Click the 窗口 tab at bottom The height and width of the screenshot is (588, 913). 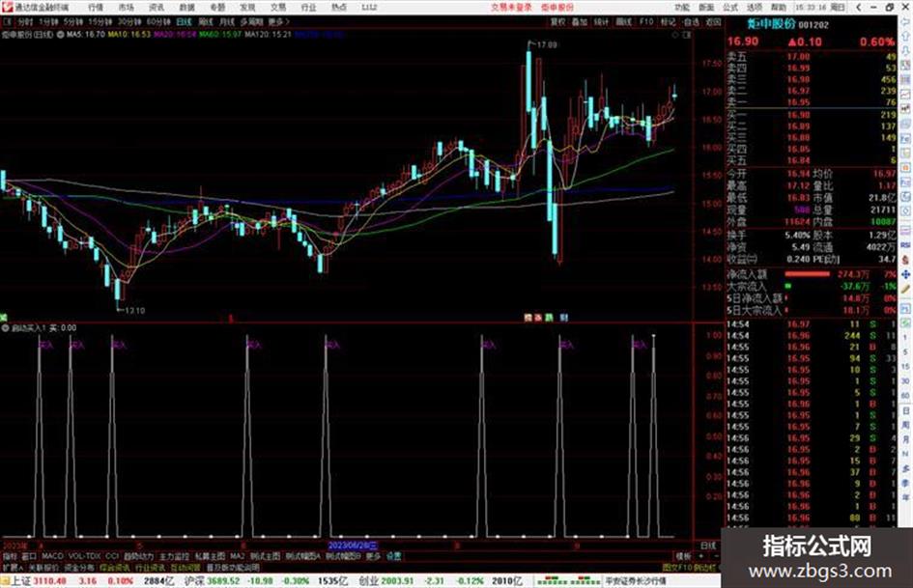29,556
